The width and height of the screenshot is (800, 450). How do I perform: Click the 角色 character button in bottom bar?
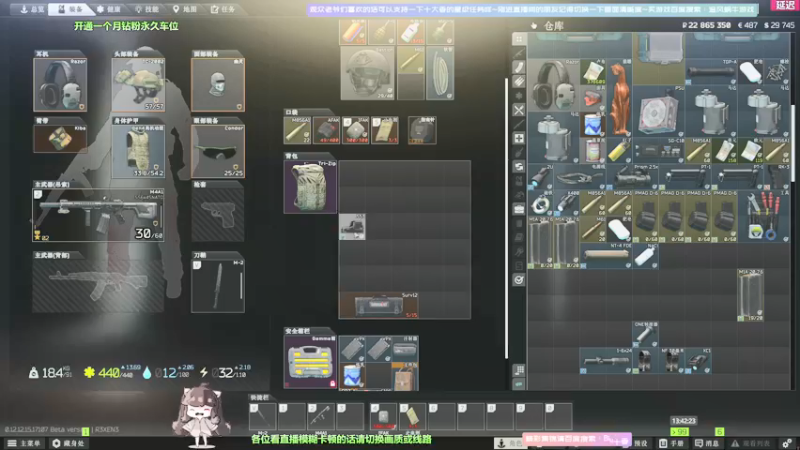click(509, 443)
